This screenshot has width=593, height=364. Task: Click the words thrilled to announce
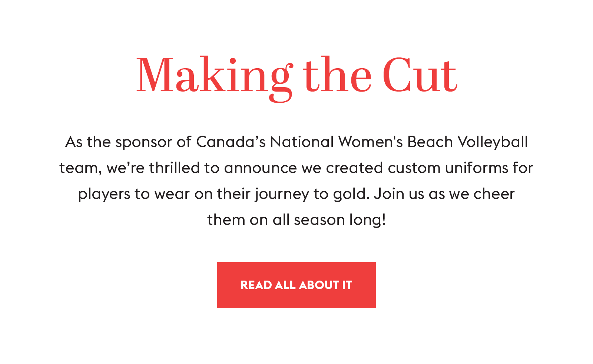click(x=223, y=168)
